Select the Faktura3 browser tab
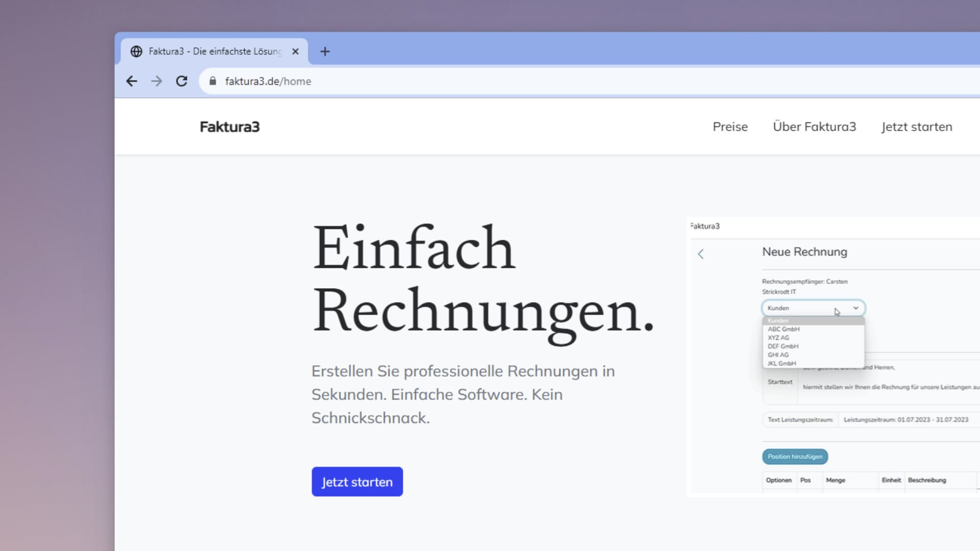The image size is (980, 551). (214, 52)
